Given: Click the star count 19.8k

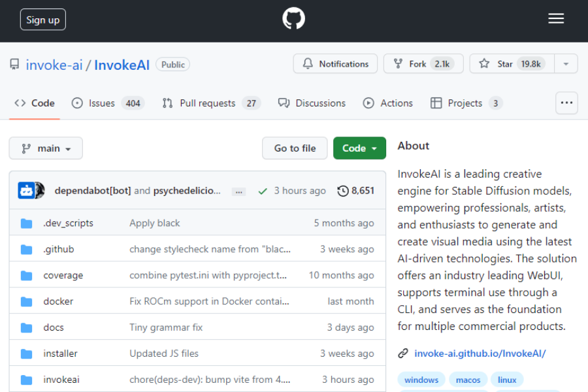Looking at the screenshot, I should [531, 64].
